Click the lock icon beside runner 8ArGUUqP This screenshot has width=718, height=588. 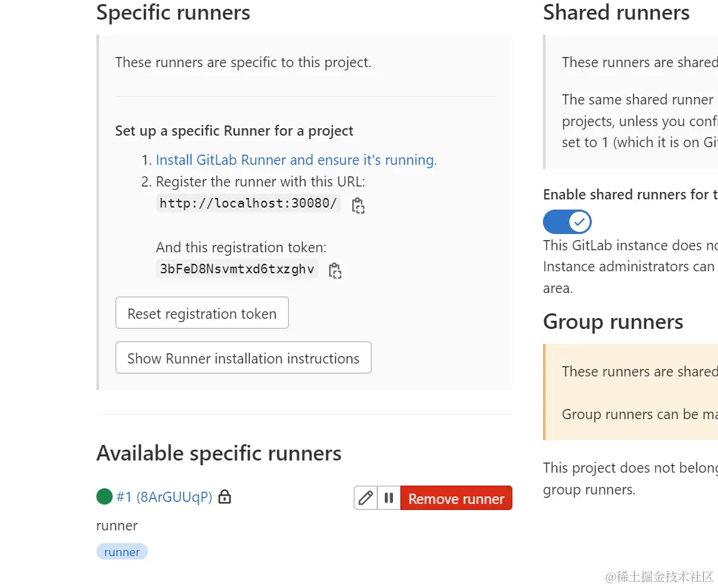pos(225,496)
